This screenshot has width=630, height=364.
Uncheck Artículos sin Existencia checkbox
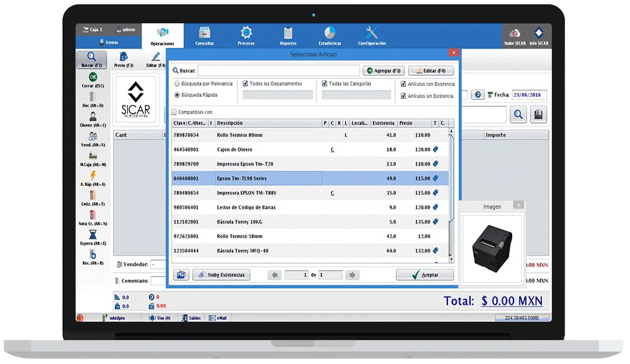403,96
